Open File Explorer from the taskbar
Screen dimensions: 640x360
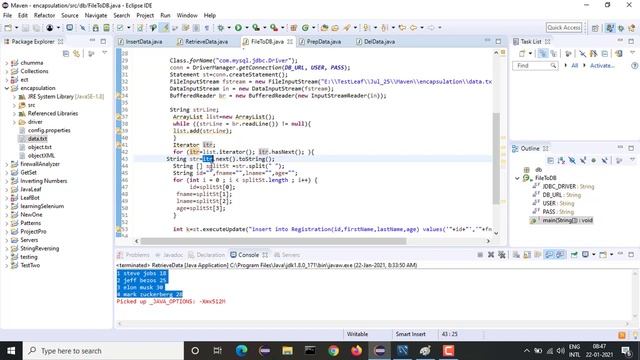287,351
